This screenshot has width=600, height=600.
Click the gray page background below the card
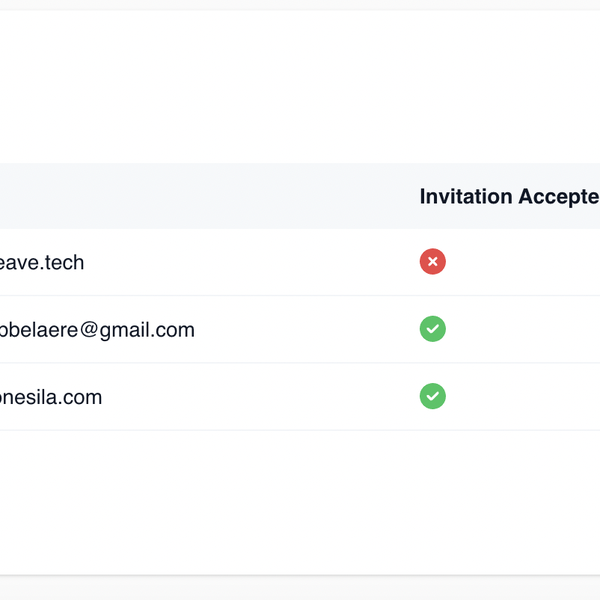300,589
